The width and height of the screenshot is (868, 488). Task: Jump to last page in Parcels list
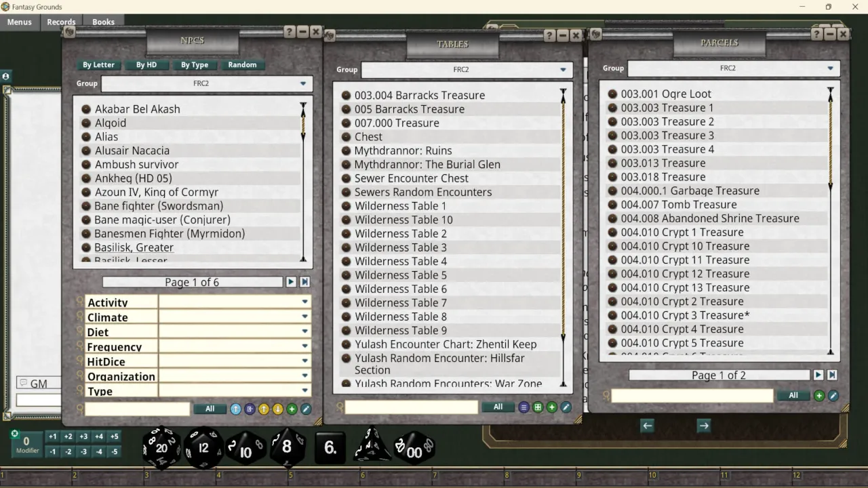[832, 375]
